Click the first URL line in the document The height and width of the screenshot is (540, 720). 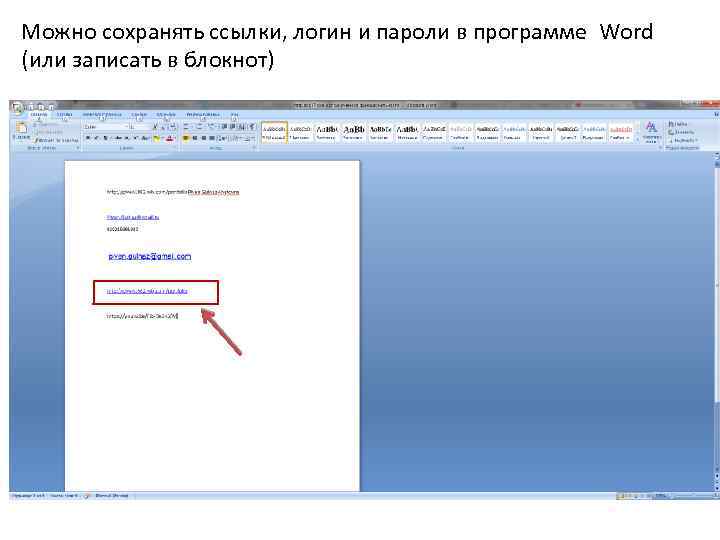[x=173, y=192]
